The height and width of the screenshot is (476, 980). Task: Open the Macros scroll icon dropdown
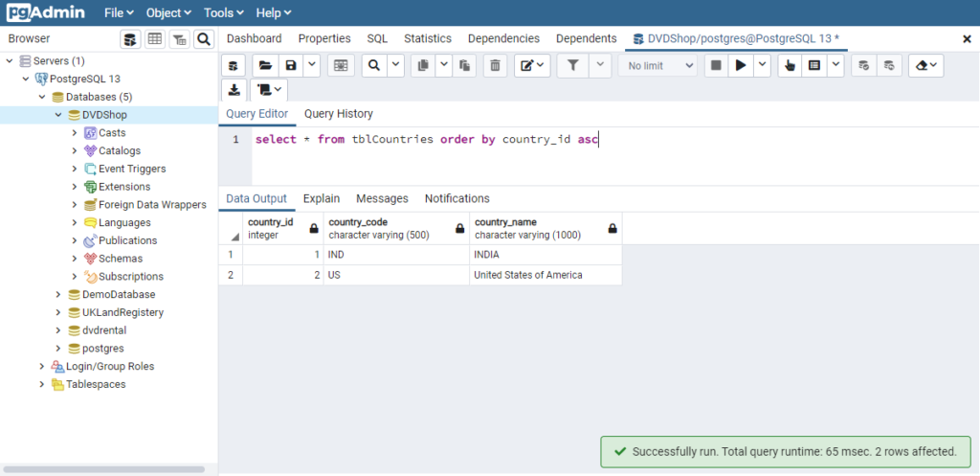tap(269, 90)
